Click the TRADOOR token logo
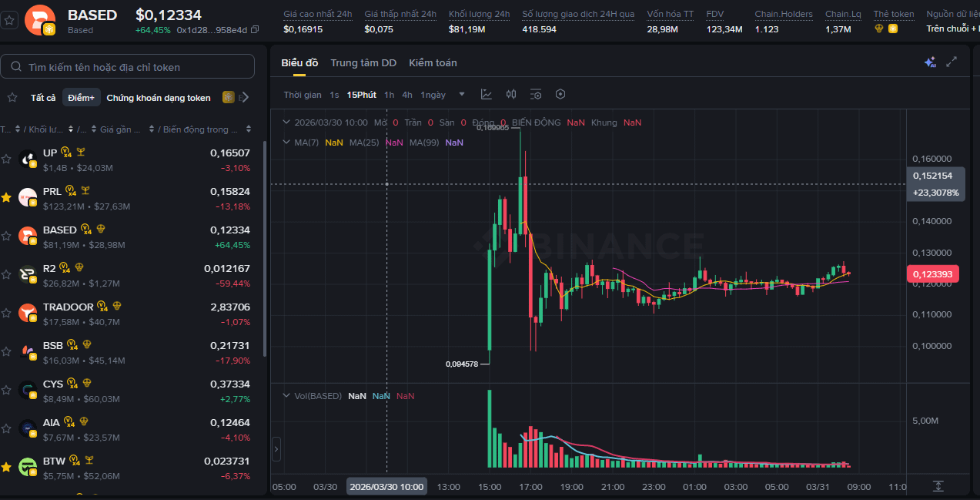This screenshot has width=980, height=500. click(28, 314)
